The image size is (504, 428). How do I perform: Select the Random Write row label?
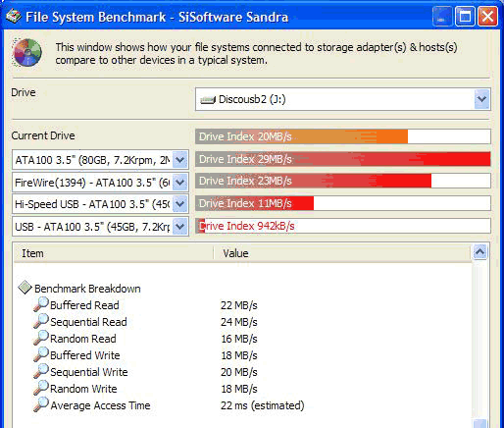tap(83, 389)
